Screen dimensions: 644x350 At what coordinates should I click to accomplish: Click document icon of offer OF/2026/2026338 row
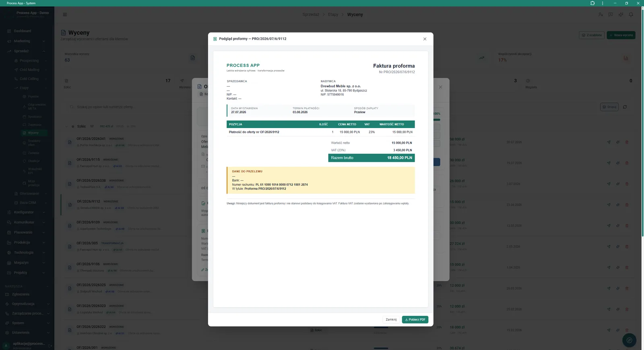click(70, 184)
